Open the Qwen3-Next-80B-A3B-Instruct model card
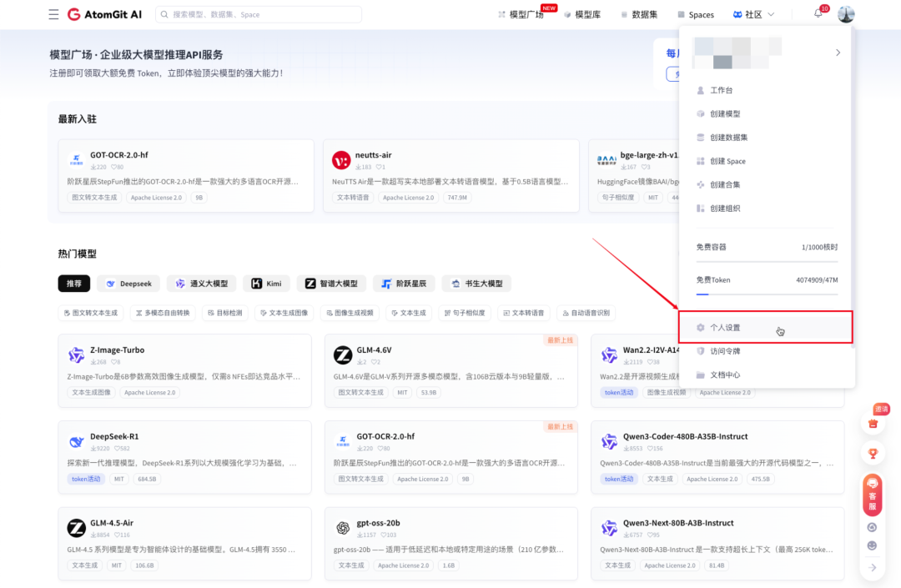 (717, 543)
